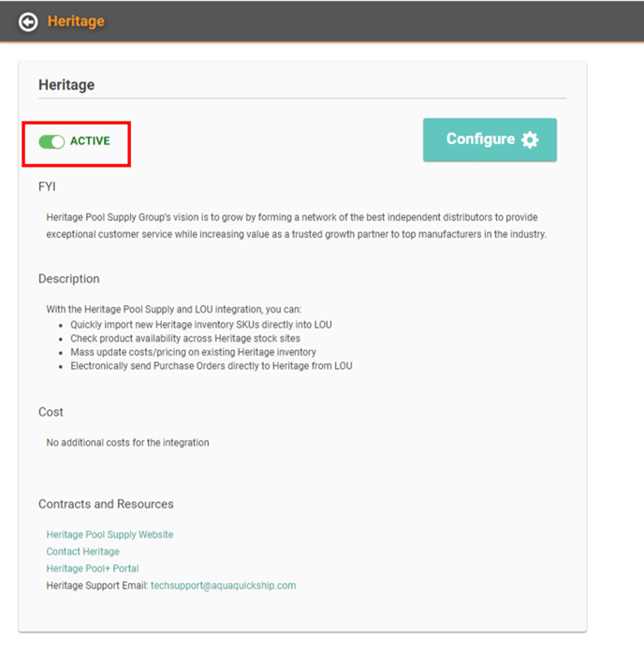Toggle the Heritage ACTIVE switch off
This screenshot has width=644, height=659.
pos(51,141)
